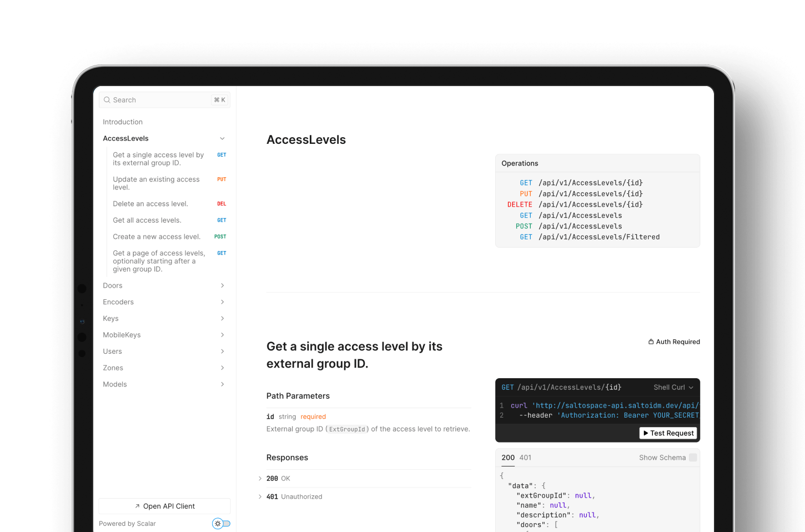Follow the Powered by Scalar link
805x532 pixels.
pyautogui.click(x=127, y=524)
